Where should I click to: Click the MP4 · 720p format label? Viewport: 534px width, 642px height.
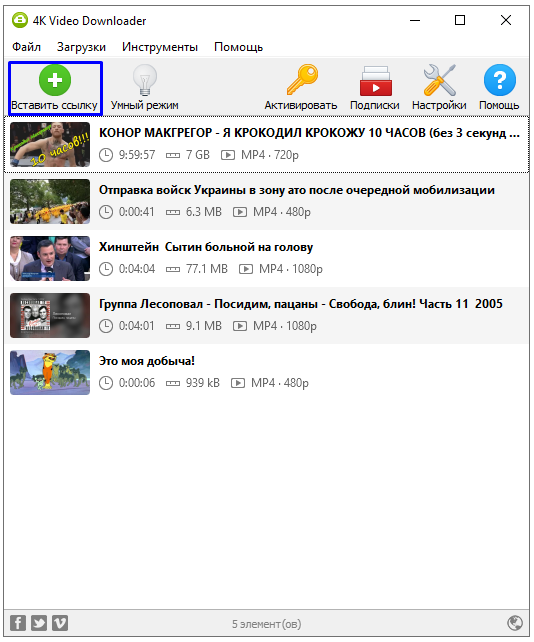coord(270,155)
